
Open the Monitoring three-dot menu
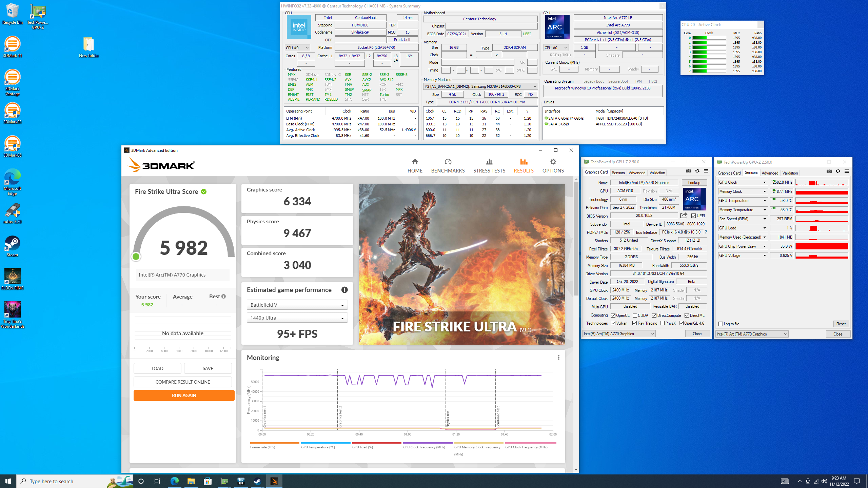[x=558, y=357]
